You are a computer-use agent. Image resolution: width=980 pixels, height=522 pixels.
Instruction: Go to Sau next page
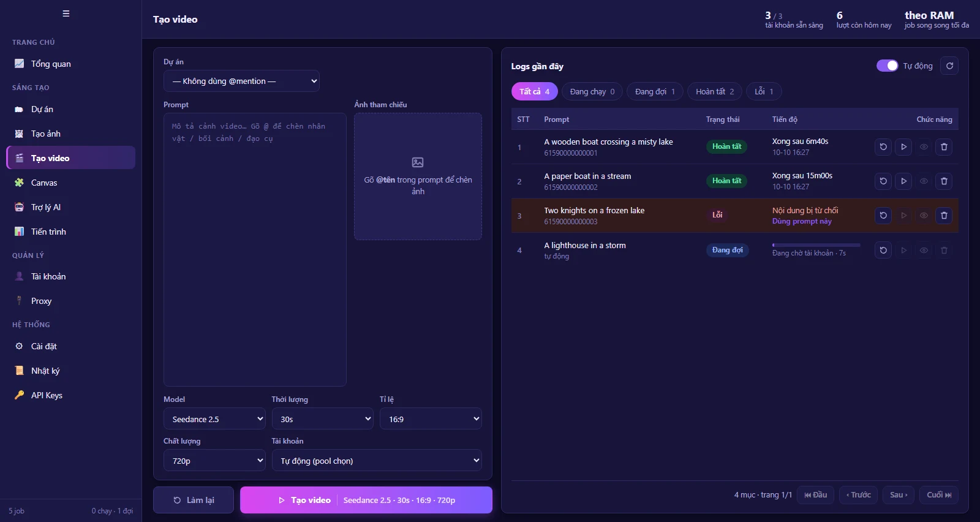click(x=899, y=495)
